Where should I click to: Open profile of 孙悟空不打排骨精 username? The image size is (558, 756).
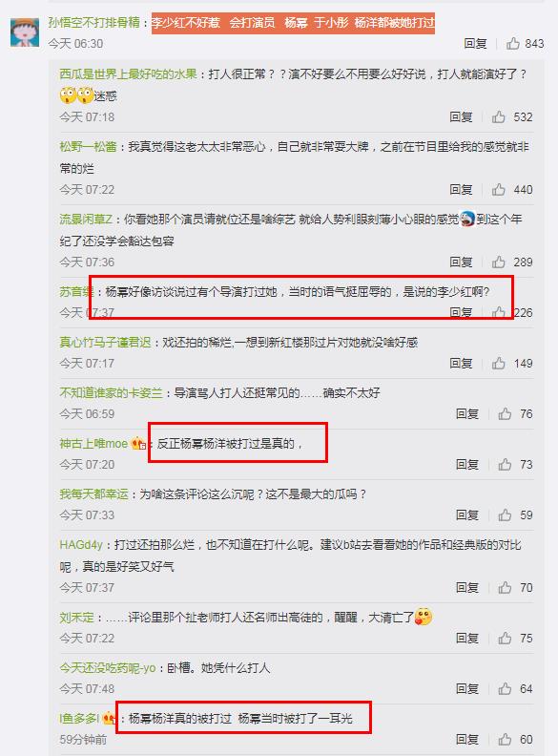(94, 22)
